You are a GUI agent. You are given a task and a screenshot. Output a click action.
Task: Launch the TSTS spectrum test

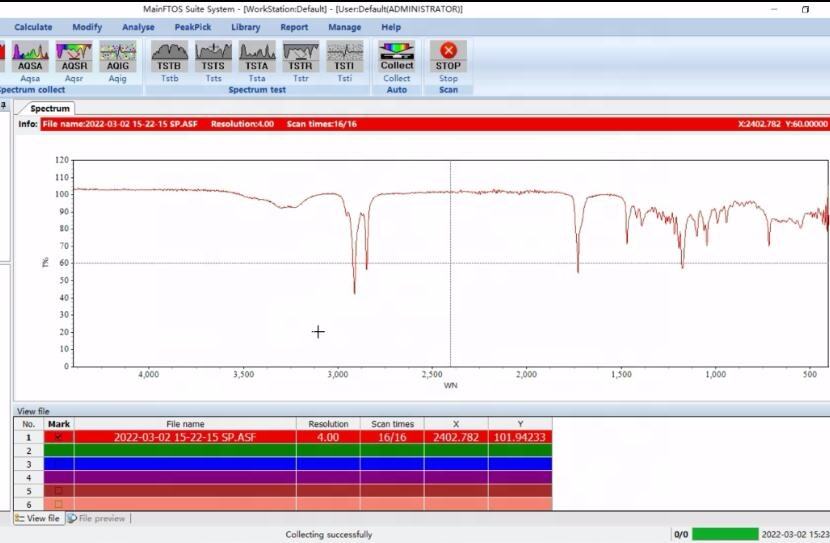pyautogui.click(x=213, y=57)
